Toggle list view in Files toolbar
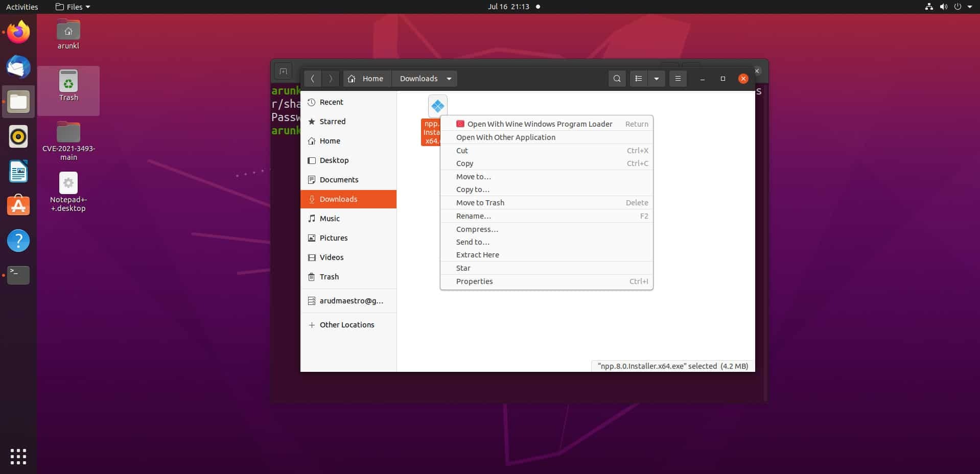 639,79
